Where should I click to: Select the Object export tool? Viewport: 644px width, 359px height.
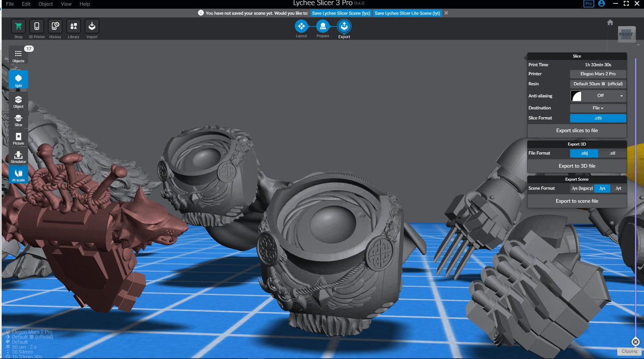(x=18, y=101)
